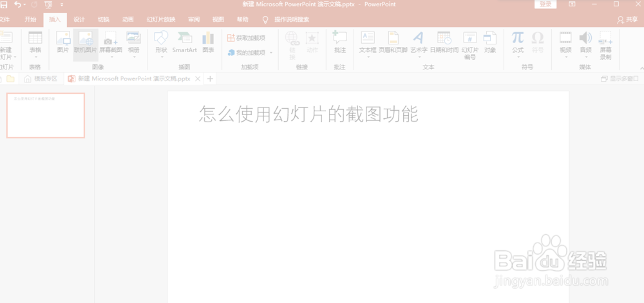Click 获取加载项 get add-ins
The height and width of the screenshot is (303, 644).
[x=247, y=38]
